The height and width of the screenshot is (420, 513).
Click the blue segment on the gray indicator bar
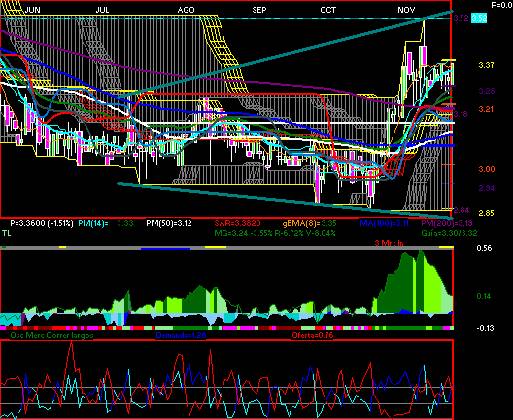165,248
